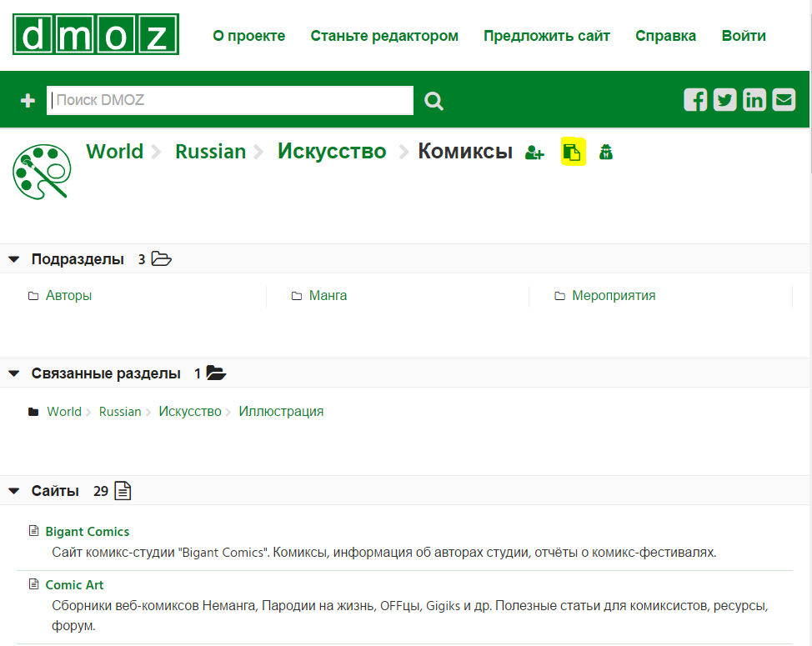Share via the Twitter icon
Screen dimensions: 812x646
tap(724, 100)
